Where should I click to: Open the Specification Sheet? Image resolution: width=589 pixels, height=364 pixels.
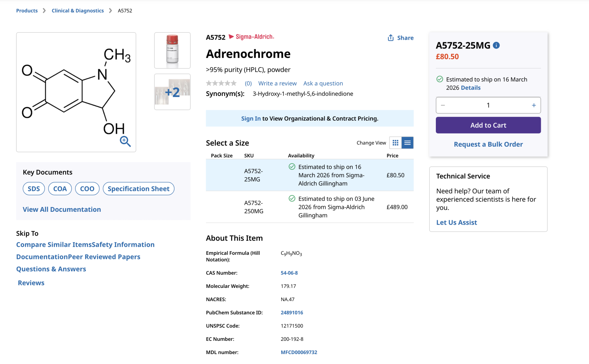pyautogui.click(x=138, y=189)
